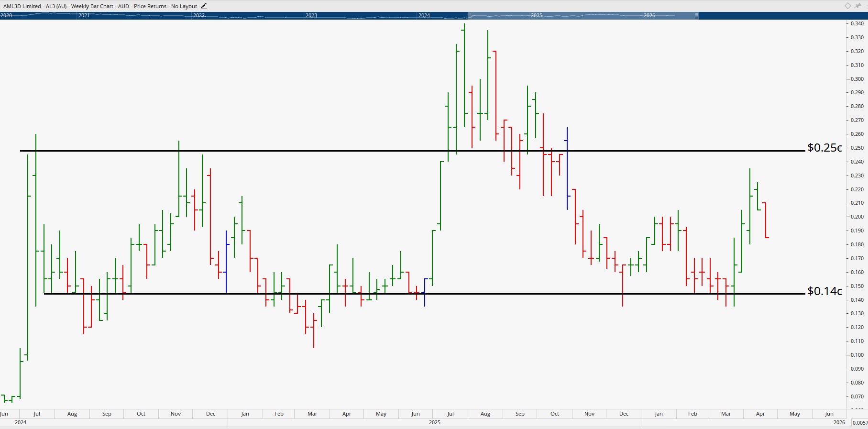Select the horizontal resistance line at 0.25
The image size is (868, 429).
412,151
